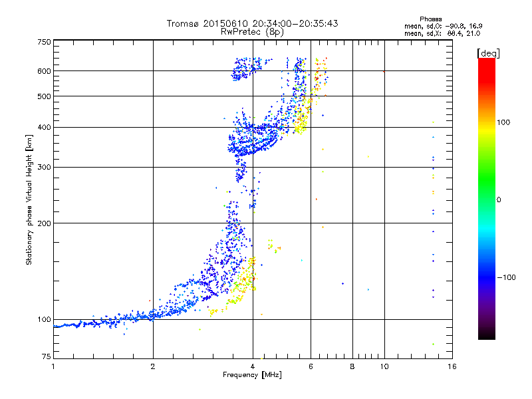The height and width of the screenshot is (399, 532).
Task: Click the y-axis tick label '600'
Action: [44, 71]
